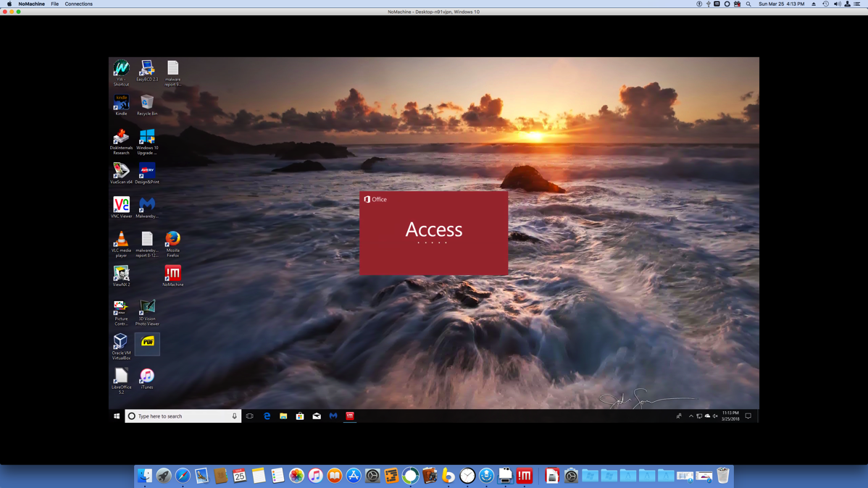Launch Microsoft Edge from the taskbar
The width and height of the screenshot is (868, 488).
pos(267,416)
